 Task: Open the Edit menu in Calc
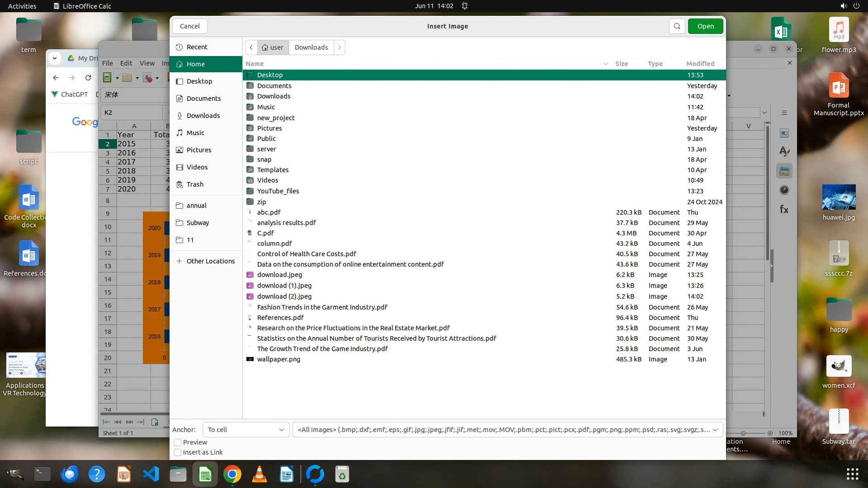[126, 63]
